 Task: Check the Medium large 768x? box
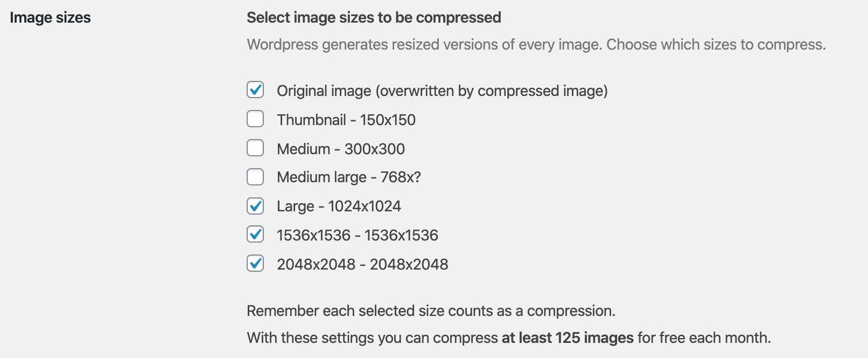tap(255, 177)
